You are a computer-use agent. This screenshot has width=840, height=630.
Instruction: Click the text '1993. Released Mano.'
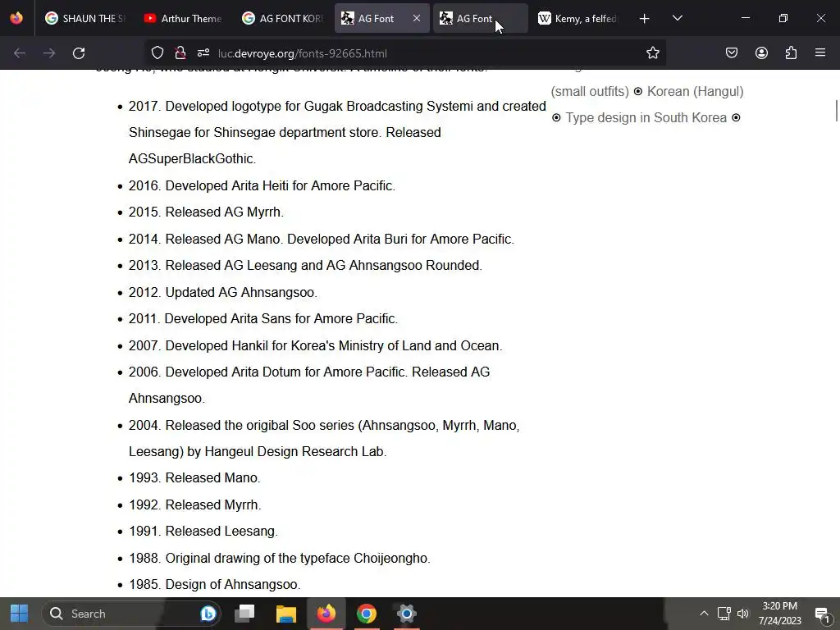194,478
